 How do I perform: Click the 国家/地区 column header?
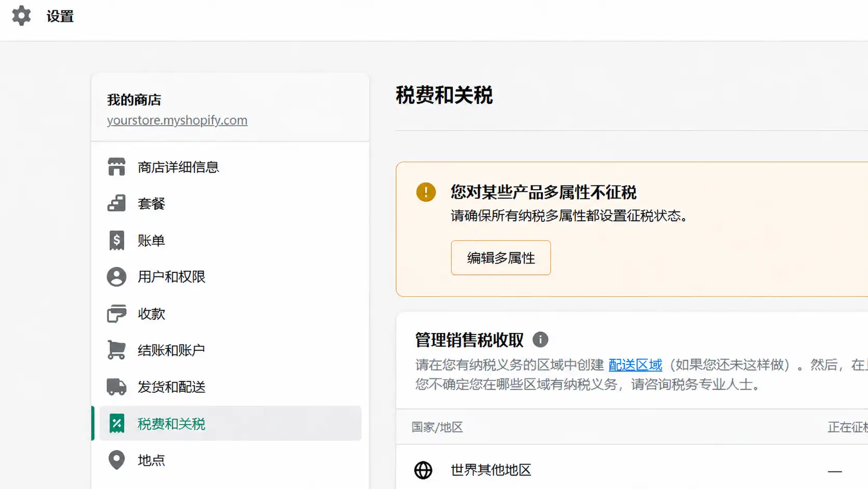coord(437,427)
